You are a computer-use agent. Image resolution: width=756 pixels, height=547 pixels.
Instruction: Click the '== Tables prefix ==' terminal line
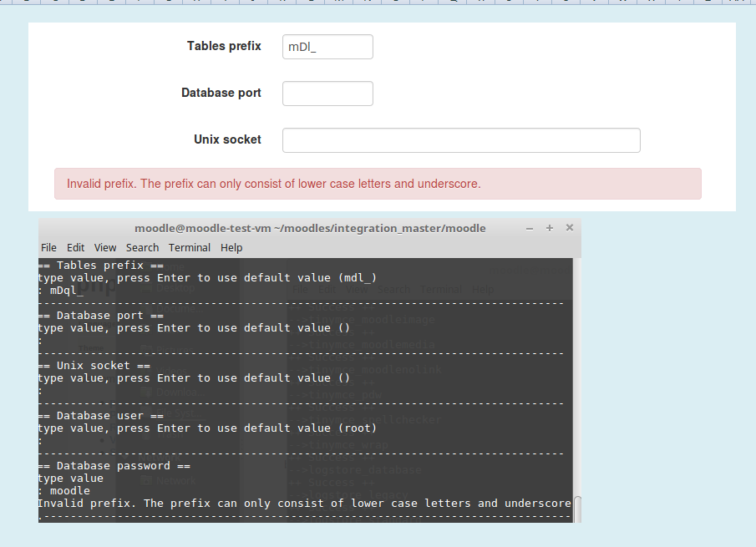pos(101,265)
